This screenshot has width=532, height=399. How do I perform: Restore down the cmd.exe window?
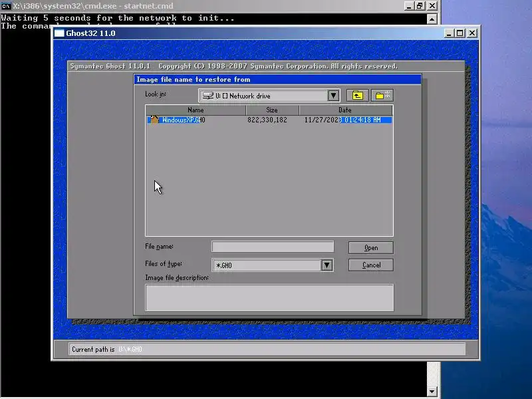pyautogui.click(x=420, y=6)
